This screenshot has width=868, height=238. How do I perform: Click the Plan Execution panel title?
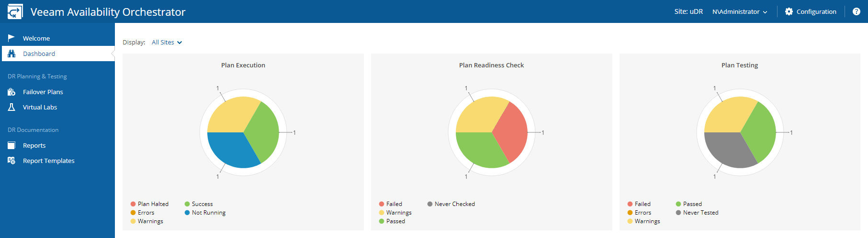(243, 65)
